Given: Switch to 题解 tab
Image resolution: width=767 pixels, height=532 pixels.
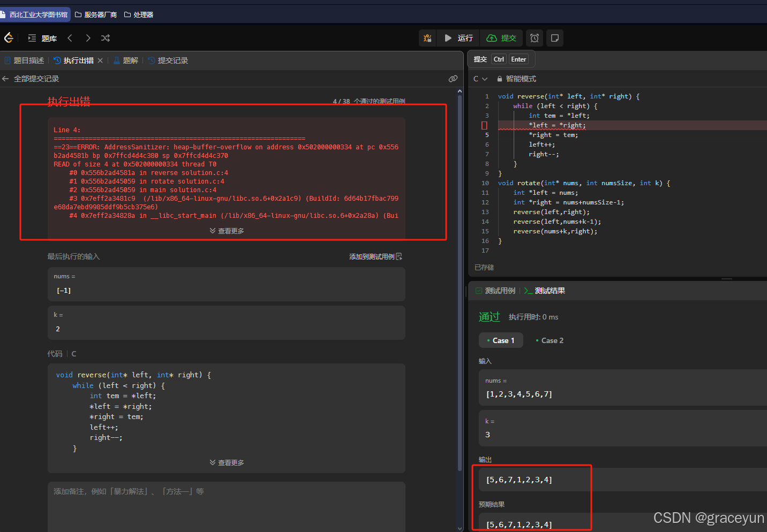Looking at the screenshot, I should pyautogui.click(x=126, y=60).
